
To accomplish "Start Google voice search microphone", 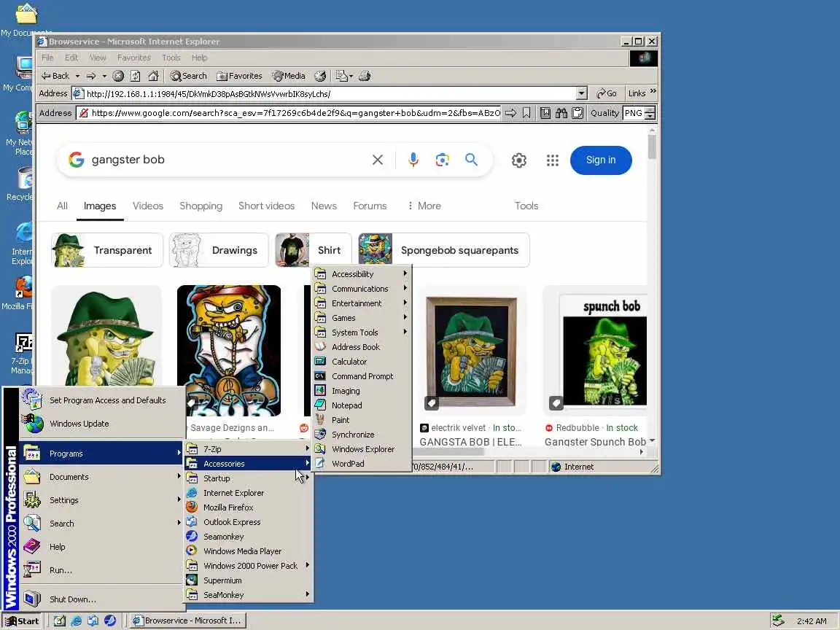I will 413,160.
